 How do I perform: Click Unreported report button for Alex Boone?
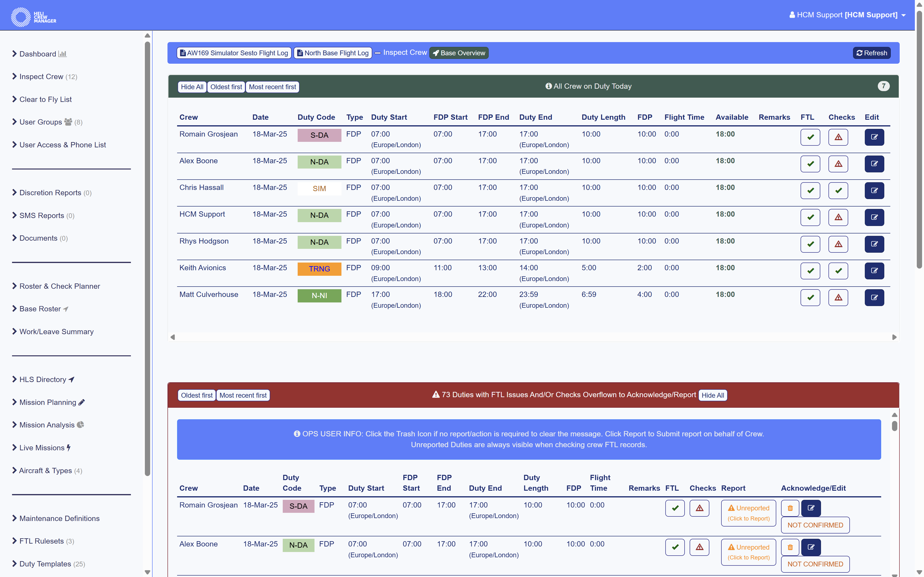pyautogui.click(x=748, y=552)
